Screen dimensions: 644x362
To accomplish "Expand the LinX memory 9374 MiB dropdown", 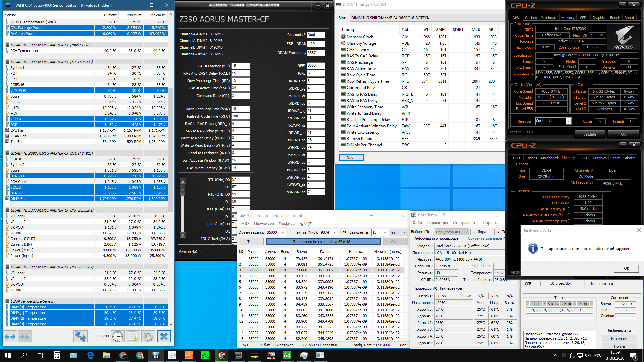I will [x=335, y=232].
